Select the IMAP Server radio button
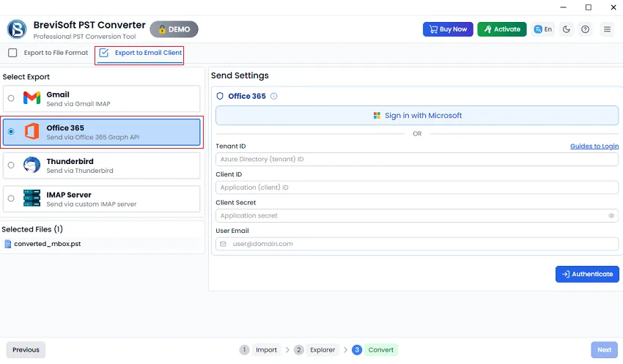This screenshot has height=364, width=623. [x=11, y=198]
